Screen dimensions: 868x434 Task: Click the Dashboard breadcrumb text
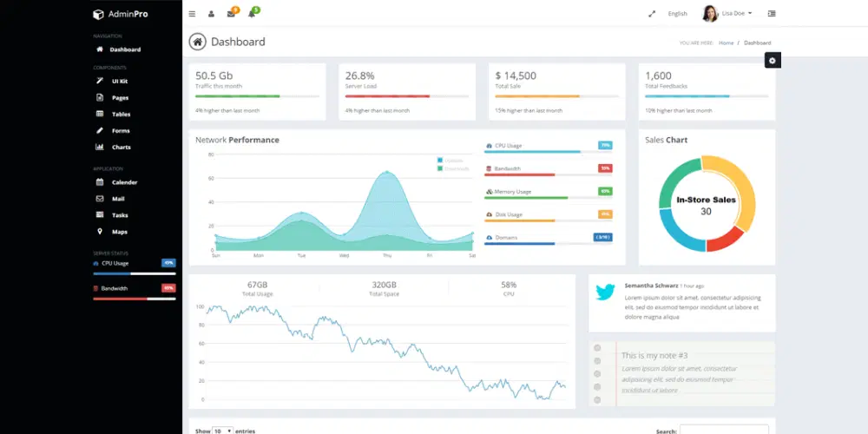point(757,43)
